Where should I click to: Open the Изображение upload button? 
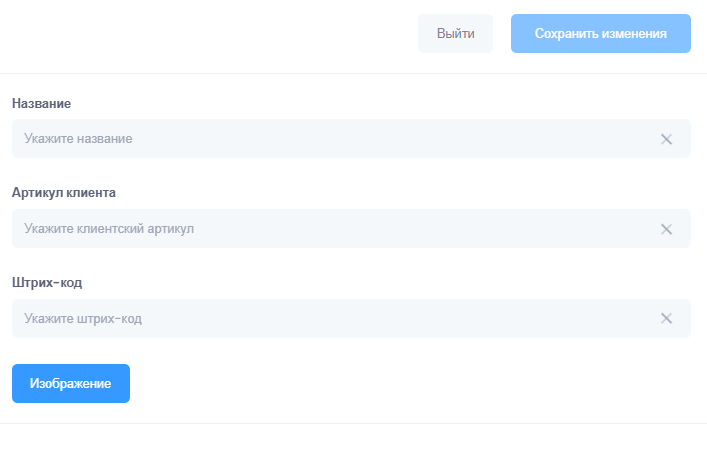(x=71, y=383)
